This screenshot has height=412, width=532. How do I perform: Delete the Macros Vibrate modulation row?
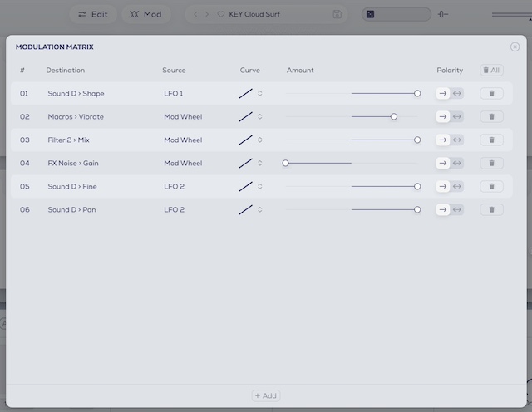point(491,117)
